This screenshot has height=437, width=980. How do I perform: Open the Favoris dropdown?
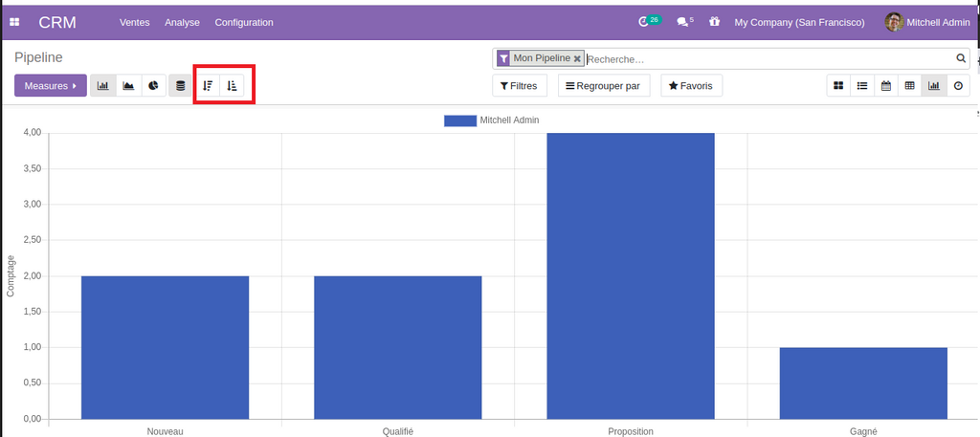(691, 86)
